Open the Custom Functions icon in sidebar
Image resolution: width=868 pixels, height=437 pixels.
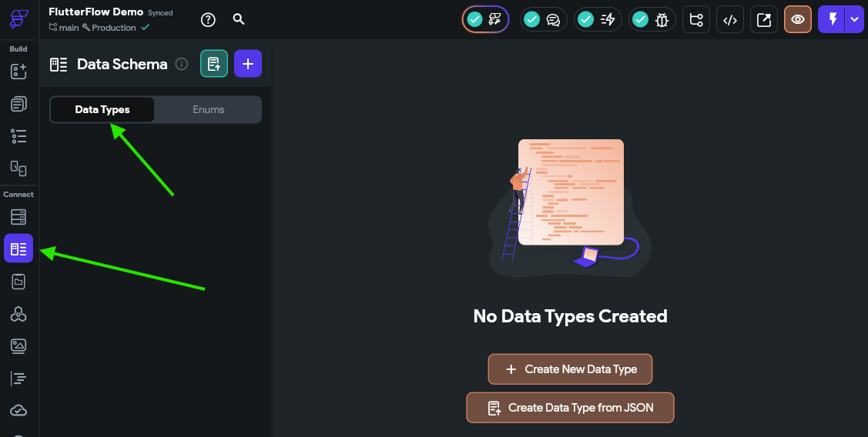tap(18, 379)
